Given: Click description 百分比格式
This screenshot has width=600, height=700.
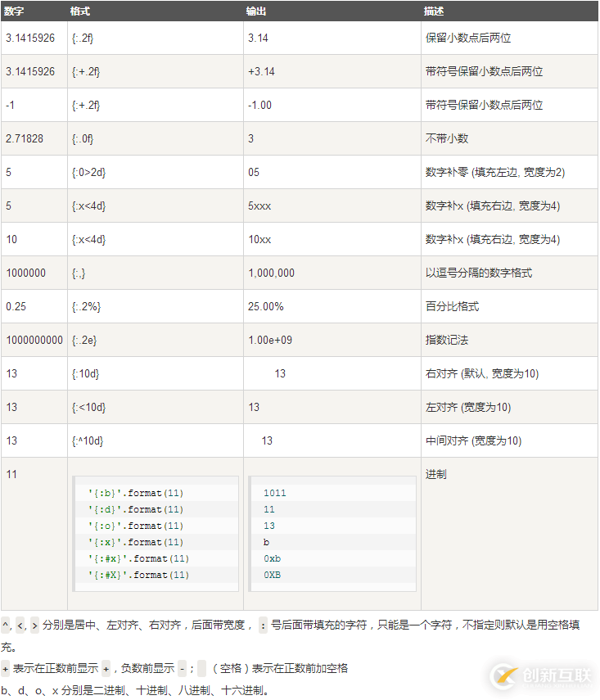Looking at the screenshot, I should coord(452,307).
